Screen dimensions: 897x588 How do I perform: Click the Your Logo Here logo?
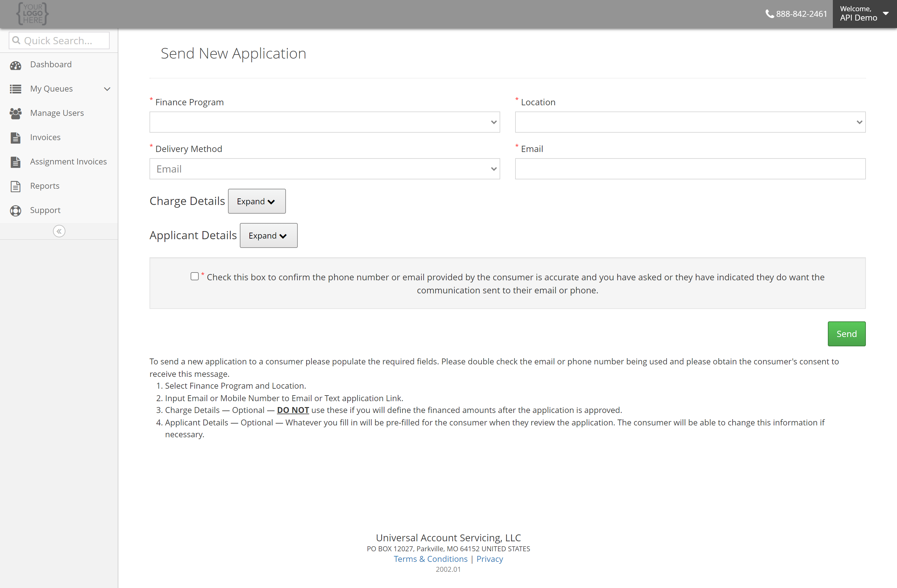click(32, 14)
